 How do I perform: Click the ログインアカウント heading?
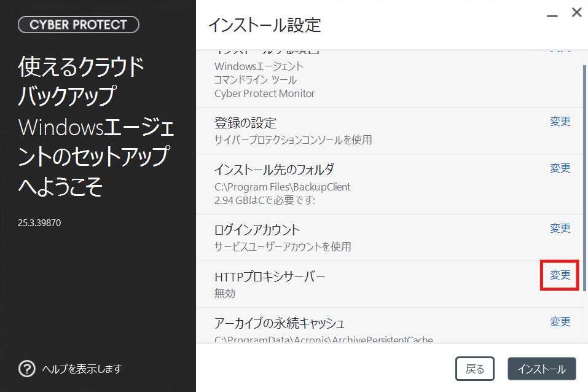[257, 230]
